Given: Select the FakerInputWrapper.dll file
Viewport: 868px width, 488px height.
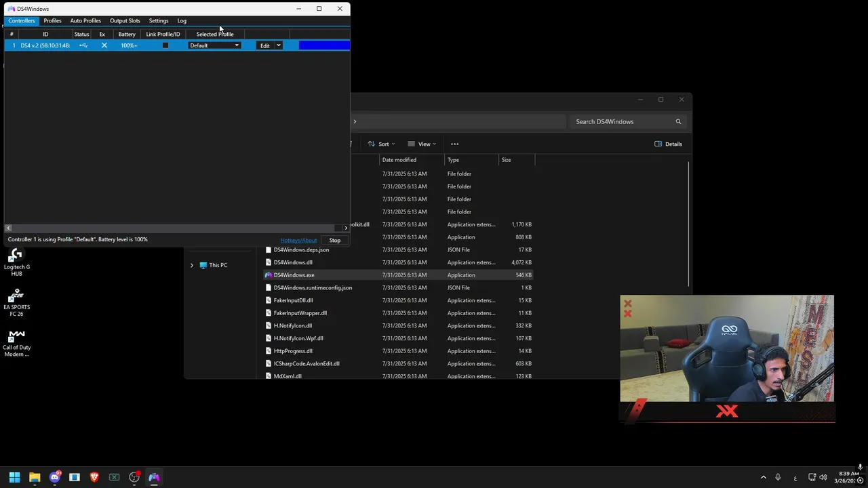Looking at the screenshot, I should [398, 313].
